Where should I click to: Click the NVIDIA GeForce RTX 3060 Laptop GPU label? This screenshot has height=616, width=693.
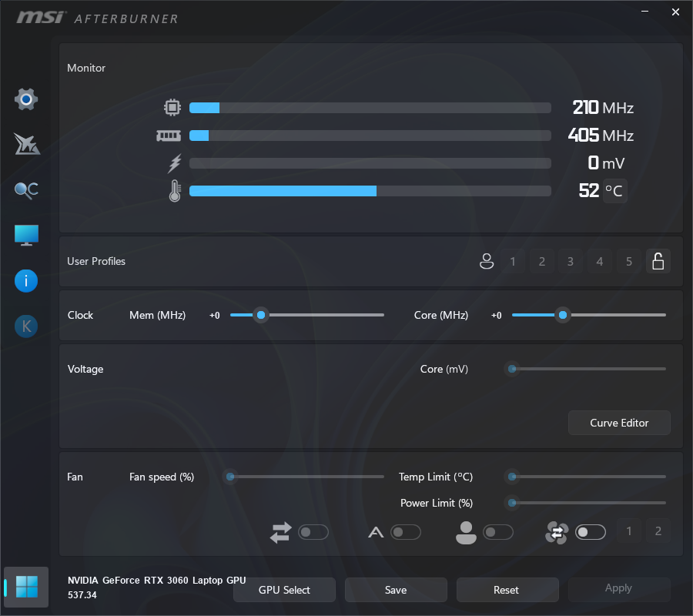[156, 581]
